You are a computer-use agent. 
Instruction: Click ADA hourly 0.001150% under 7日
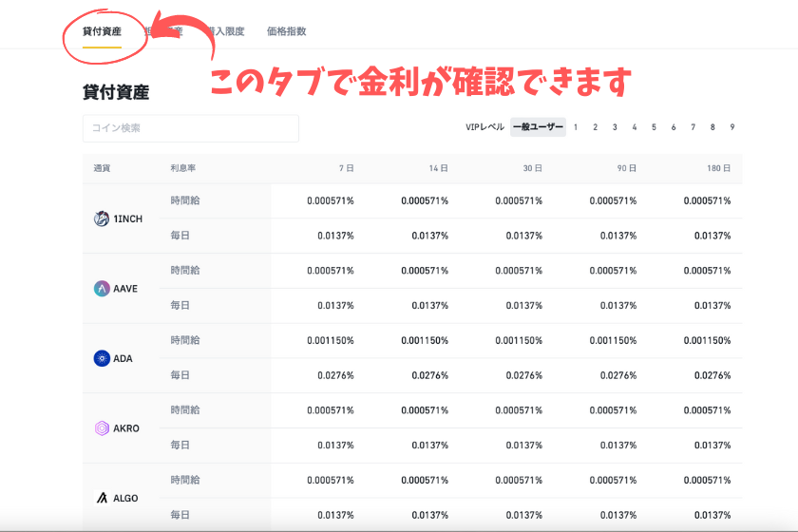(x=331, y=340)
